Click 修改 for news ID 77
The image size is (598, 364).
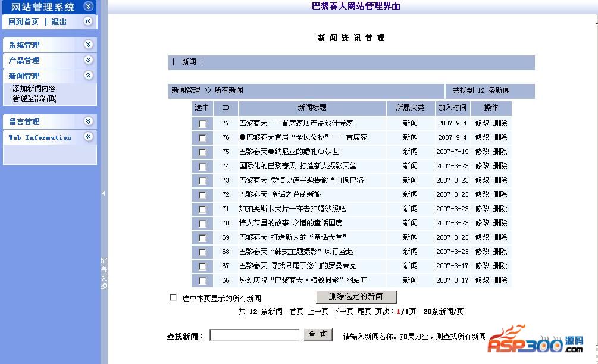(x=482, y=123)
